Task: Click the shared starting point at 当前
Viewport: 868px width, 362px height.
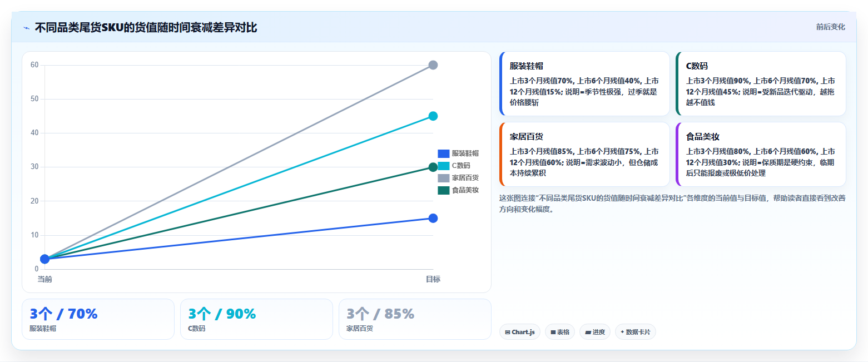Action: coord(45,259)
